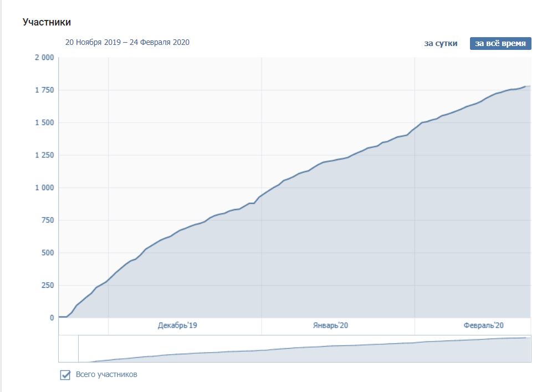Uncheck the 'Всего участников' checkbox
This screenshot has width=547, height=392.
point(65,375)
